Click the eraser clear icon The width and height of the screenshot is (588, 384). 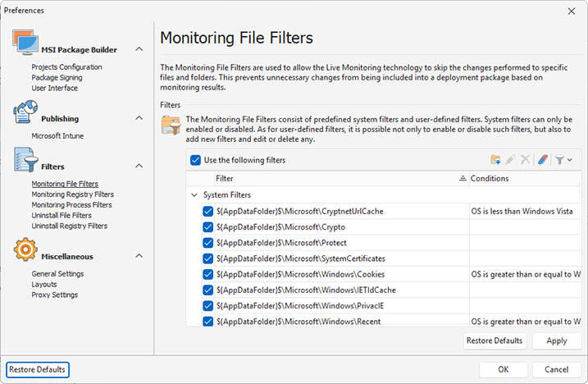point(542,160)
